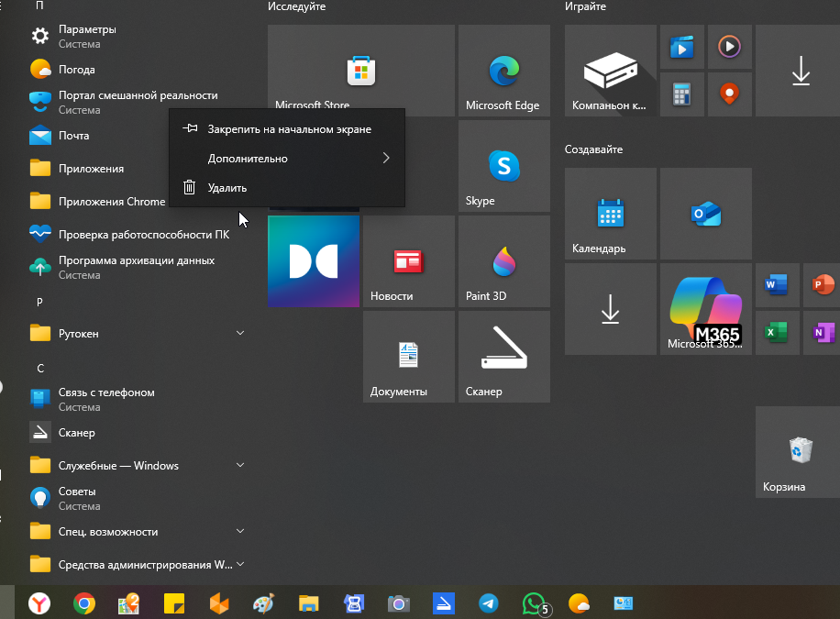This screenshot has height=619, width=840.
Task: Choose Удалить in the context menu
Action: [287, 188]
